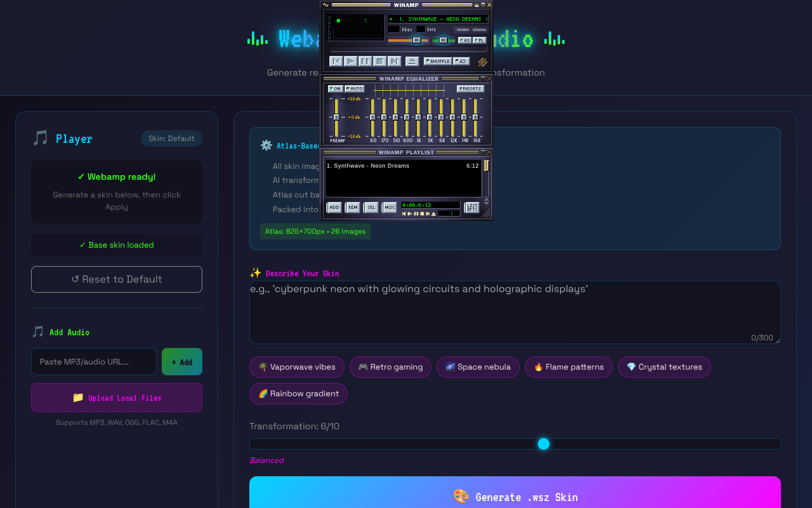Image resolution: width=812 pixels, height=508 pixels.
Task: Toggle Shuffle mode in Winamp
Action: (x=438, y=61)
